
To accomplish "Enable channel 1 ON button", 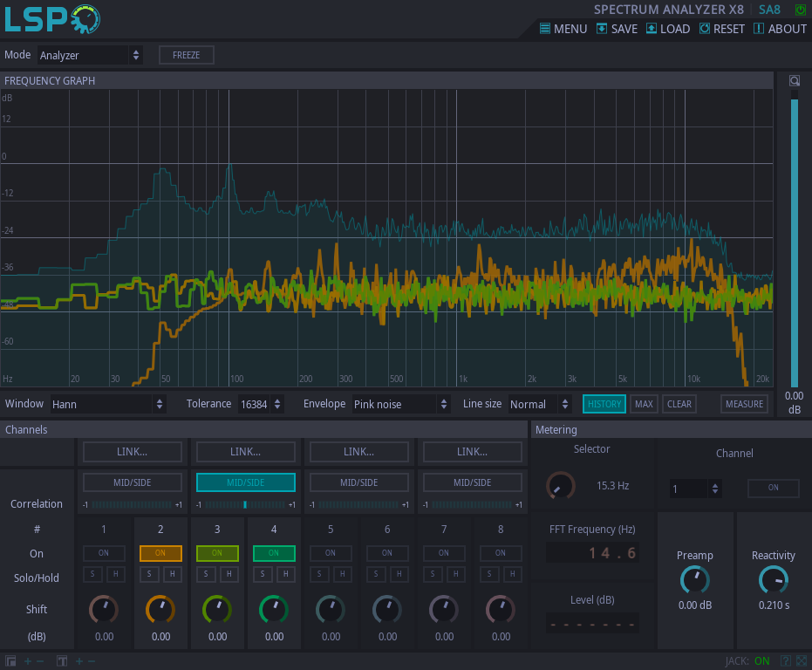I will pos(104,553).
